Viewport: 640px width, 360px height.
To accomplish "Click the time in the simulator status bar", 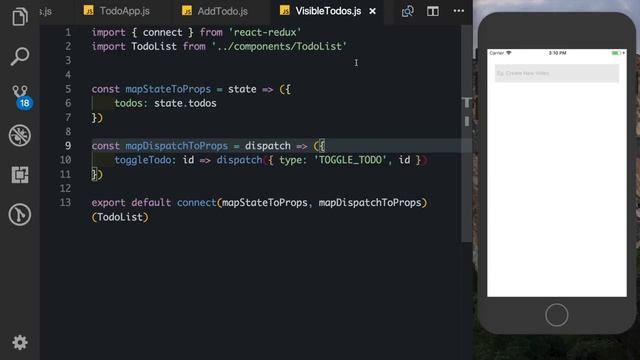I will 557,53.
